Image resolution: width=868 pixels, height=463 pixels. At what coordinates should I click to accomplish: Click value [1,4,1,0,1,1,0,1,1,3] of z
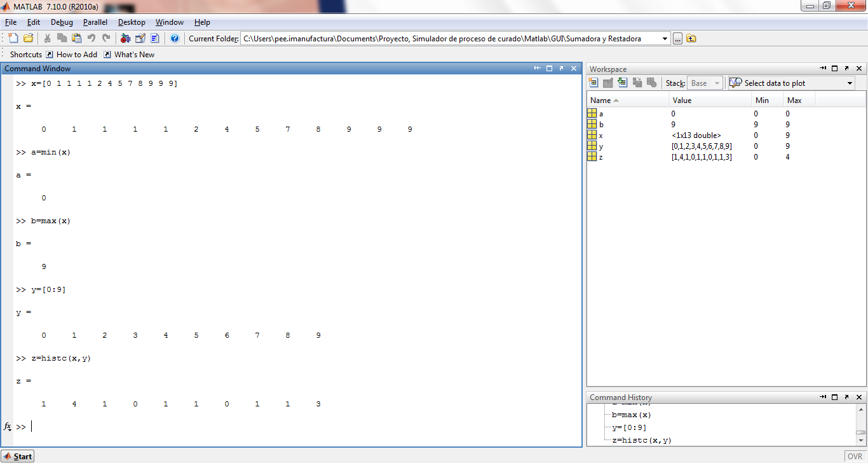tap(702, 157)
